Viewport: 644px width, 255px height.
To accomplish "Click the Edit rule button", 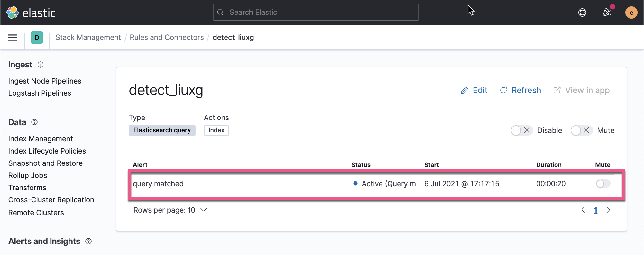I will pos(474,90).
